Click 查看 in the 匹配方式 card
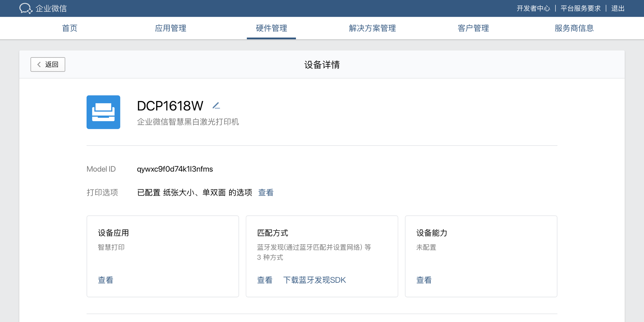644x322 pixels. point(265,280)
